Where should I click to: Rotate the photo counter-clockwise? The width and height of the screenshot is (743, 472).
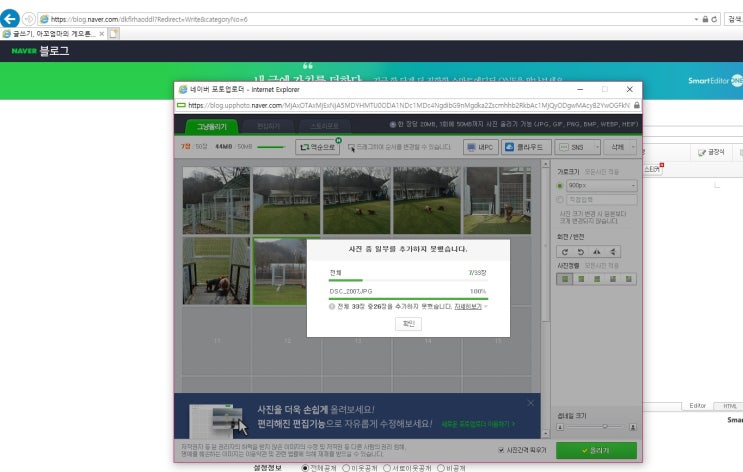[x=580, y=252]
